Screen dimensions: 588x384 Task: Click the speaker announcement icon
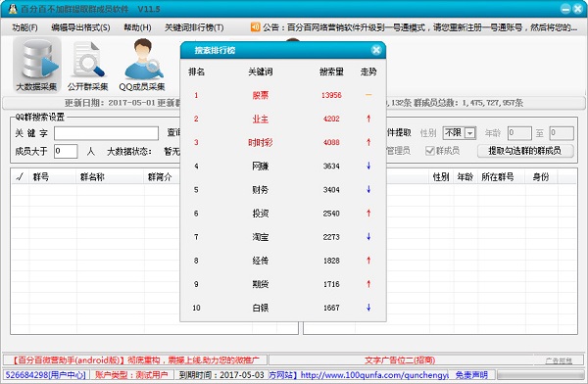point(255,27)
